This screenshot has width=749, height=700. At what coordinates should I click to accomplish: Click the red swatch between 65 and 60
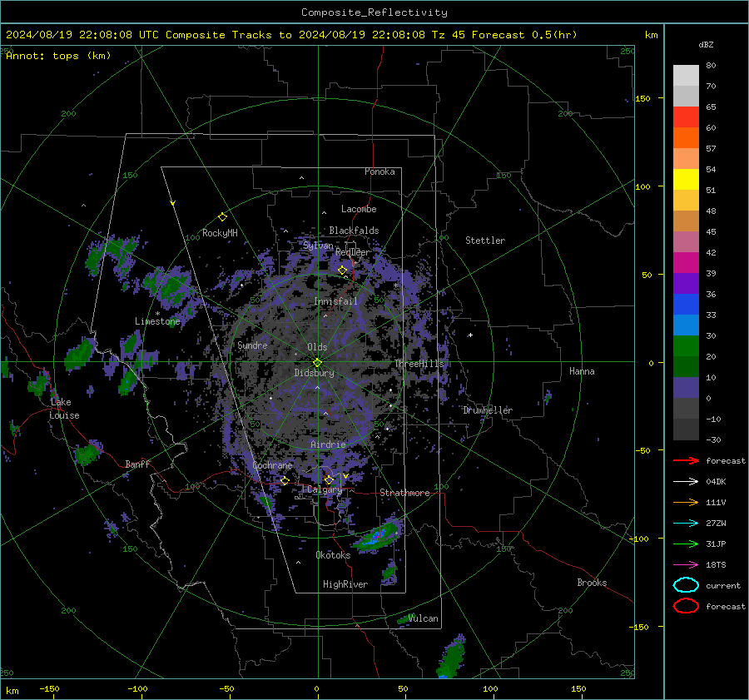pyautogui.click(x=686, y=117)
